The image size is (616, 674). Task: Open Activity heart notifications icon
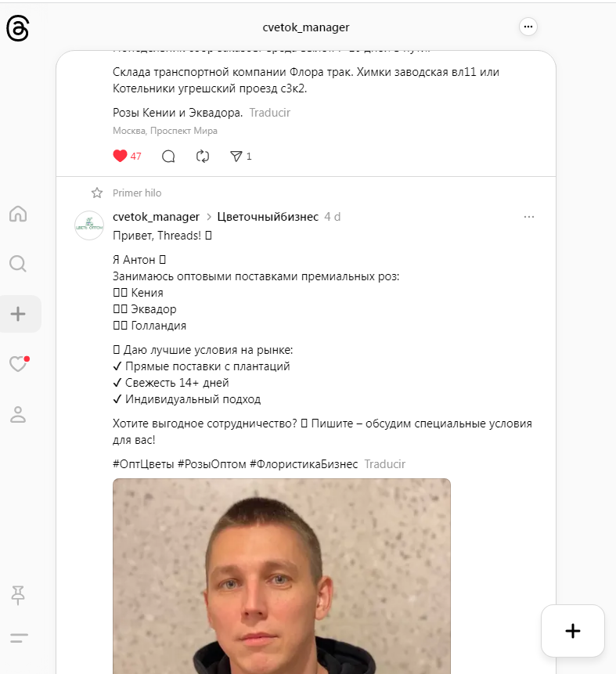point(18,364)
